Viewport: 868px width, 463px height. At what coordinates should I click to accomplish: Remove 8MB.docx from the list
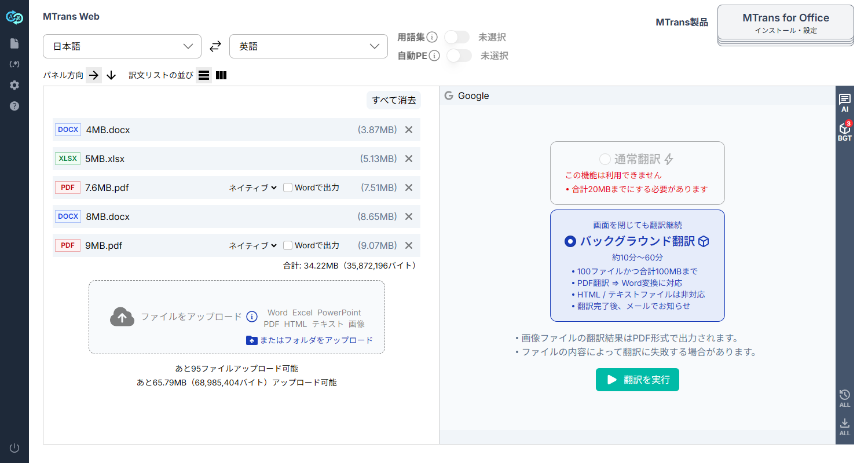[409, 216]
